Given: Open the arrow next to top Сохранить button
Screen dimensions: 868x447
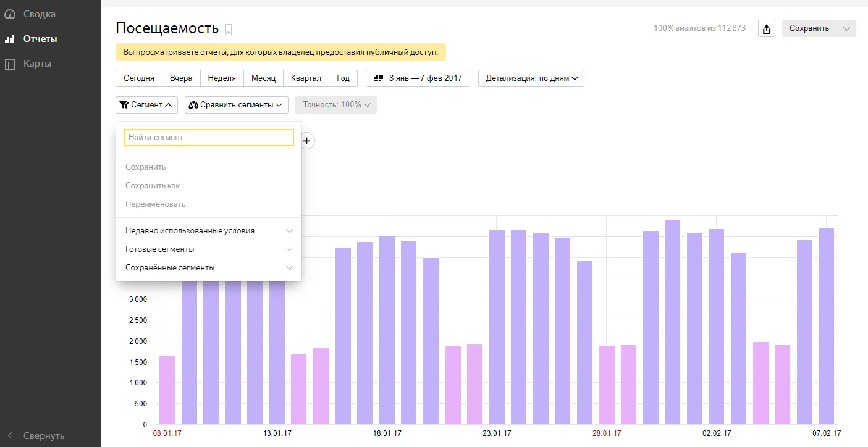Looking at the screenshot, I should tap(846, 28).
